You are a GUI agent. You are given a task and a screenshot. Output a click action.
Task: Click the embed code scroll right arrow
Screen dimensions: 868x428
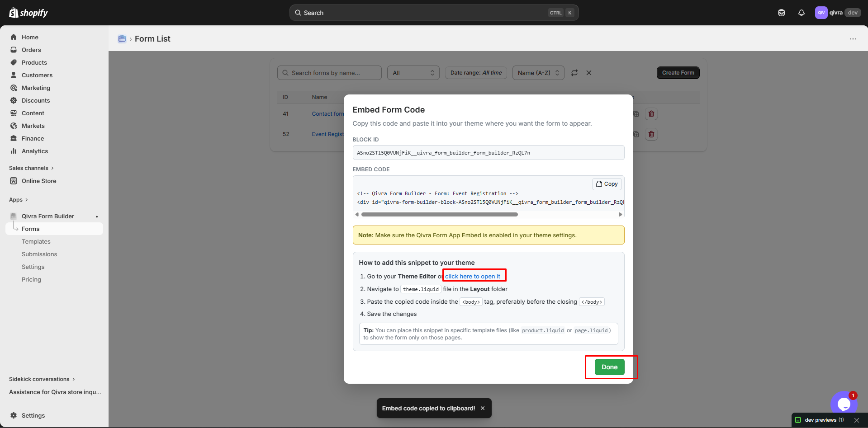pyautogui.click(x=621, y=215)
